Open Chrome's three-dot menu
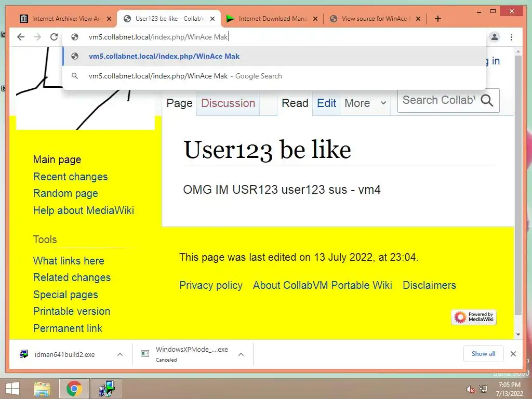Viewport: 532px width, 399px height. [511, 37]
